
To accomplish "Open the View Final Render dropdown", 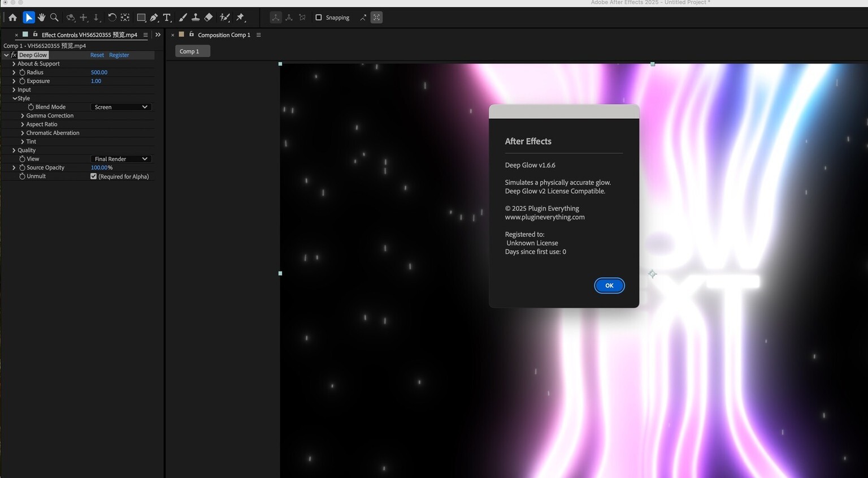I will coord(121,159).
